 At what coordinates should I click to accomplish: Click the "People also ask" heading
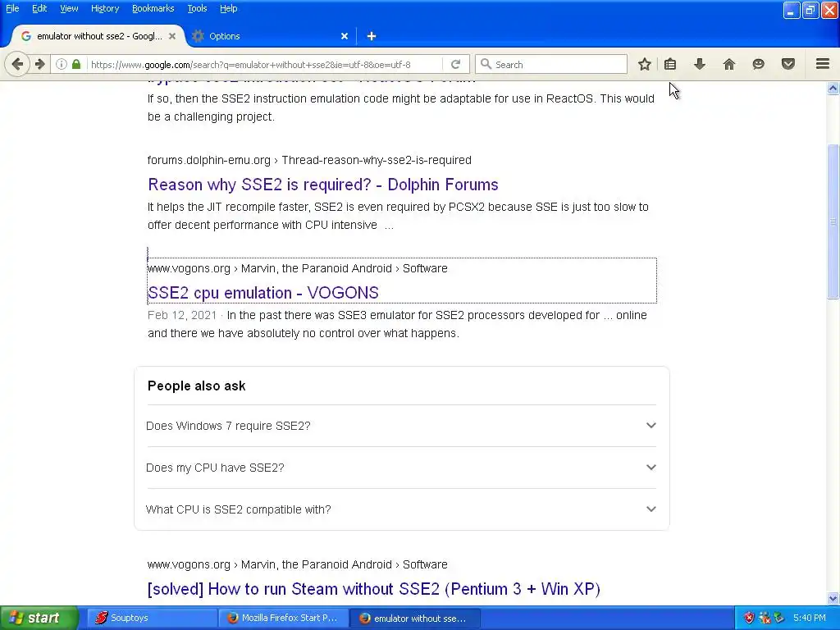coord(197,386)
